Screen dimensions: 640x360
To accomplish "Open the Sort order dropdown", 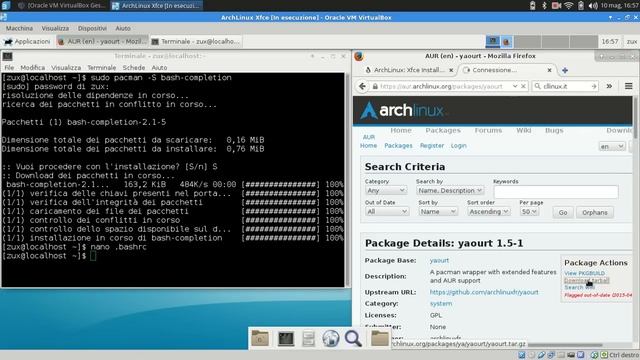I will [x=489, y=211].
